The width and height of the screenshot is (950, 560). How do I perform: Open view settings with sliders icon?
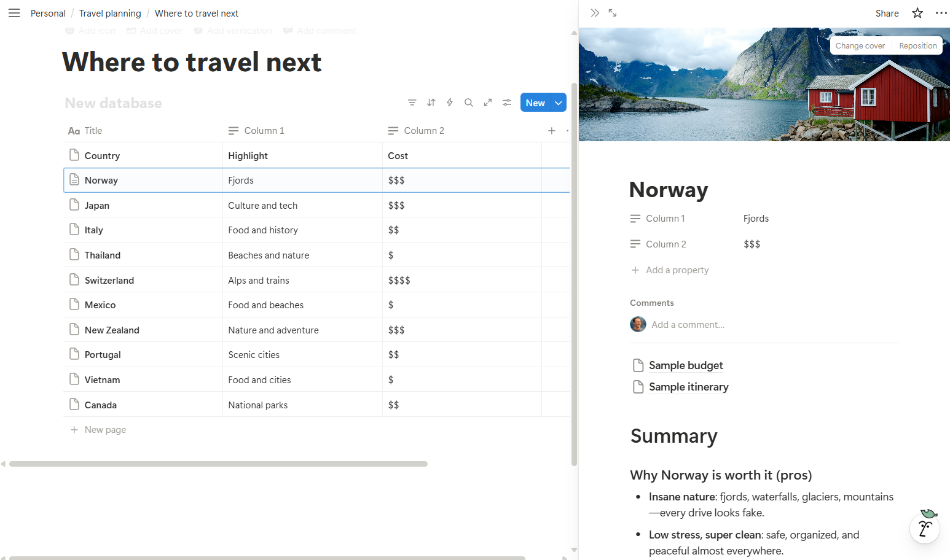(x=506, y=103)
